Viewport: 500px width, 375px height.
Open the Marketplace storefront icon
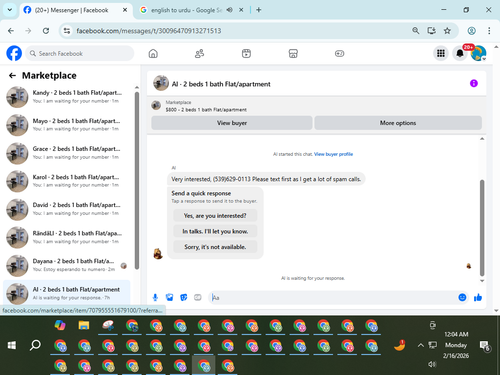point(293,53)
